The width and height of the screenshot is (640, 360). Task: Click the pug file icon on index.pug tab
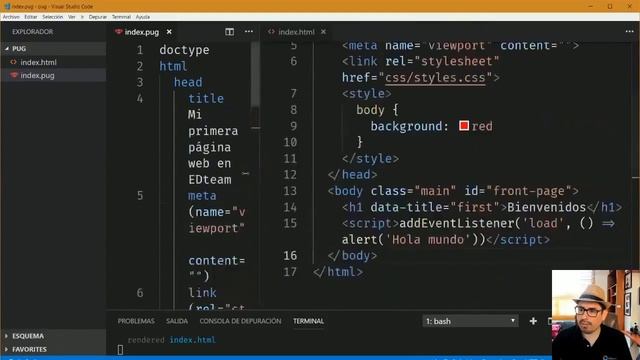click(118, 32)
